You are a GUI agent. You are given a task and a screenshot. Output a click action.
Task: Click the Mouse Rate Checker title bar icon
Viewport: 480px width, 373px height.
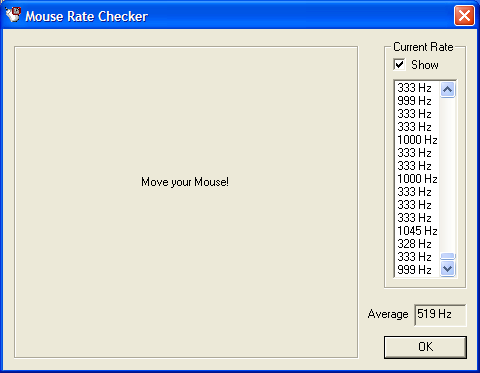coord(13,15)
